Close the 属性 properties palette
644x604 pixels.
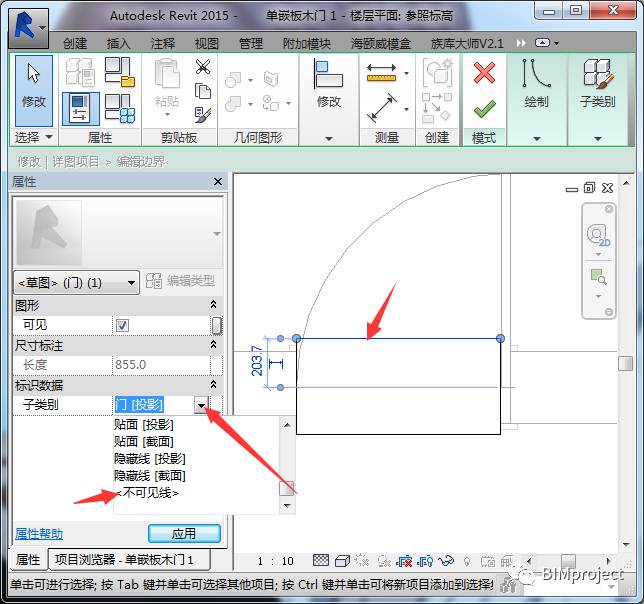tap(218, 181)
